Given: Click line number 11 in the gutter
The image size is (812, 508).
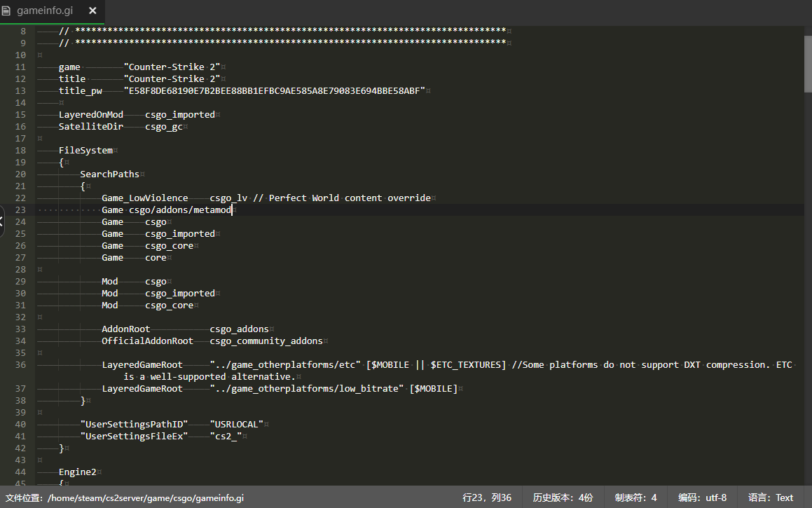Looking at the screenshot, I should click(20, 67).
